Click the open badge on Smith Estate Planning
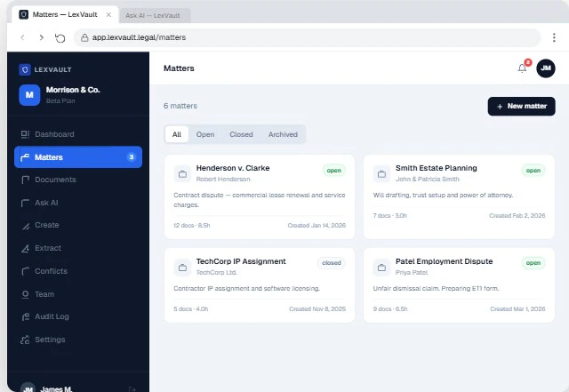Viewport: 569px width, 392px height. point(533,171)
